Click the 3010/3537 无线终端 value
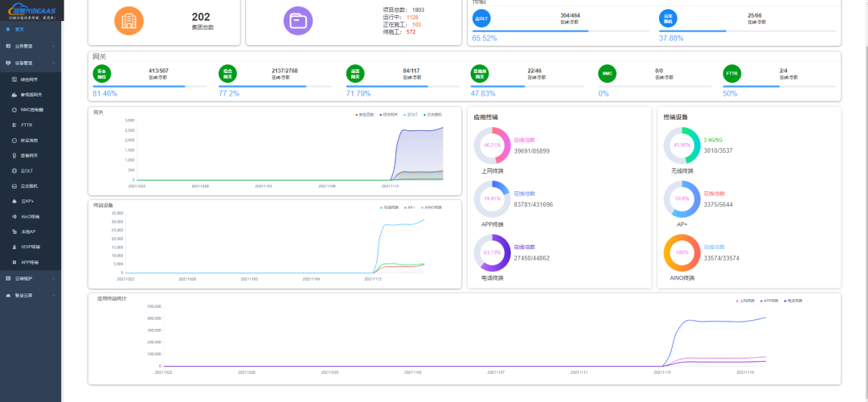 point(719,150)
